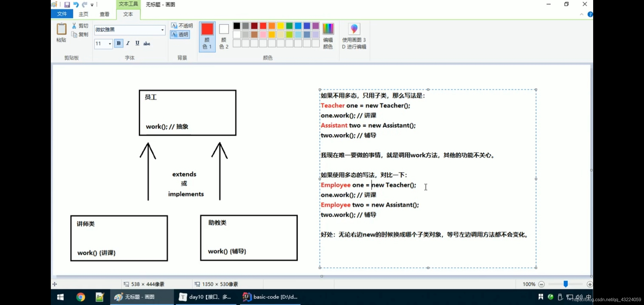Enable opaque background option
Viewport: 644px width, 305px height.
pyautogui.click(x=182, y=26)
